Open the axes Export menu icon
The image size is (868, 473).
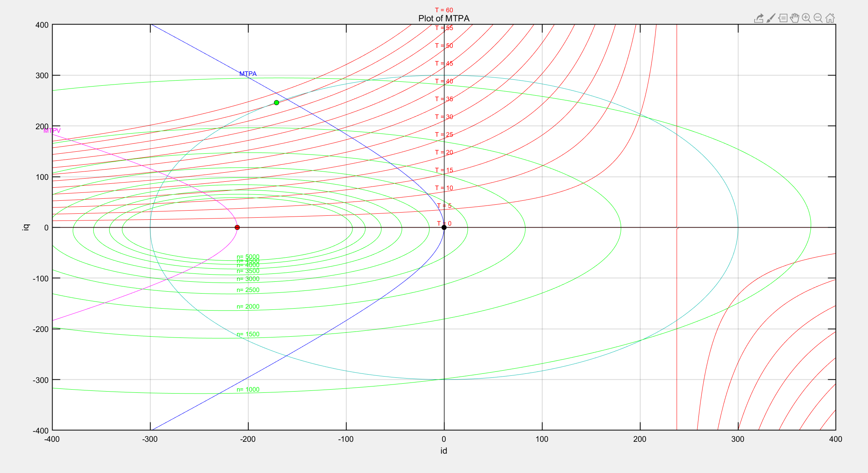[x=759, y=18]
